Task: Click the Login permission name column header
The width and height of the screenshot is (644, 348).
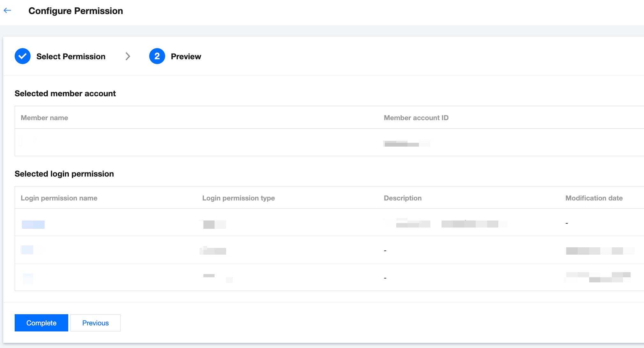Action: 59,198
